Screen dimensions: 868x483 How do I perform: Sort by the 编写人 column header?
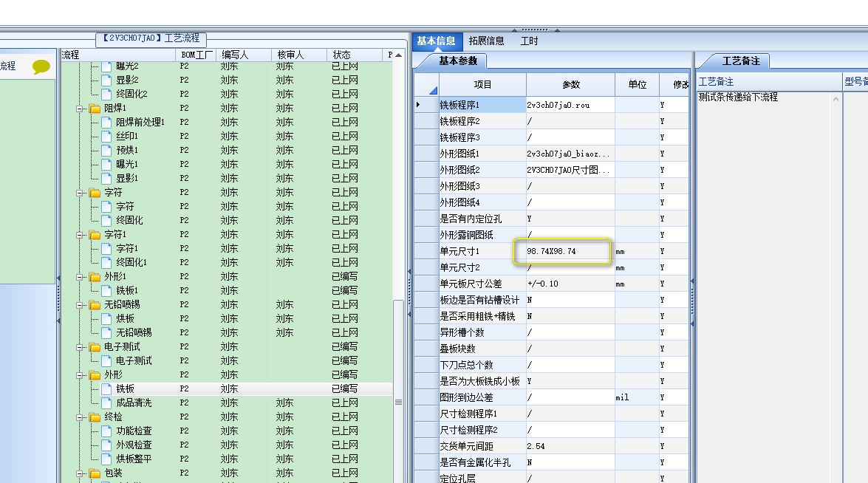tap(244, 55)
